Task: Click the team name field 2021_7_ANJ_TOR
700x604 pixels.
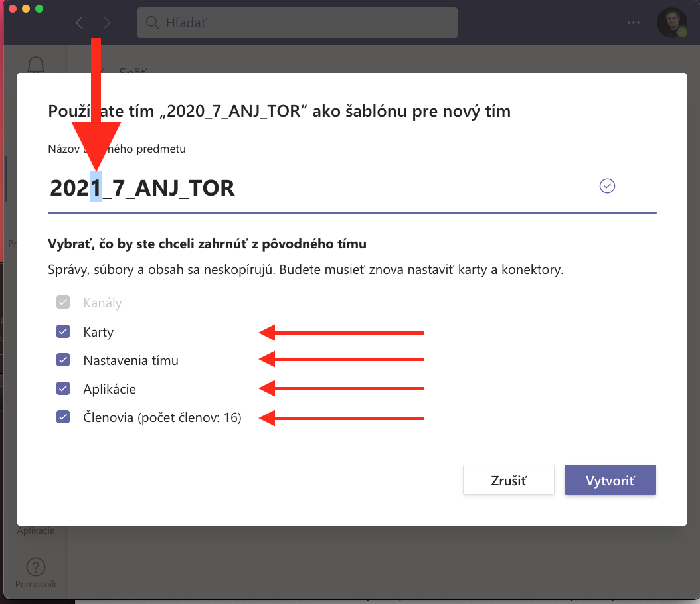Action: pyautogui.click(x=319, y=188)
